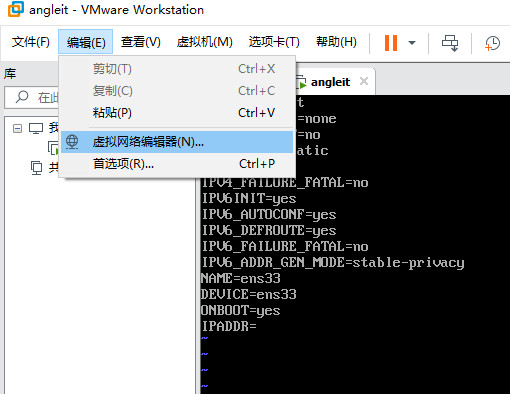This screenshot has height=394, width=510.
Task: Click the My Computer monitor icon in library
Action: tap(36, 128)
